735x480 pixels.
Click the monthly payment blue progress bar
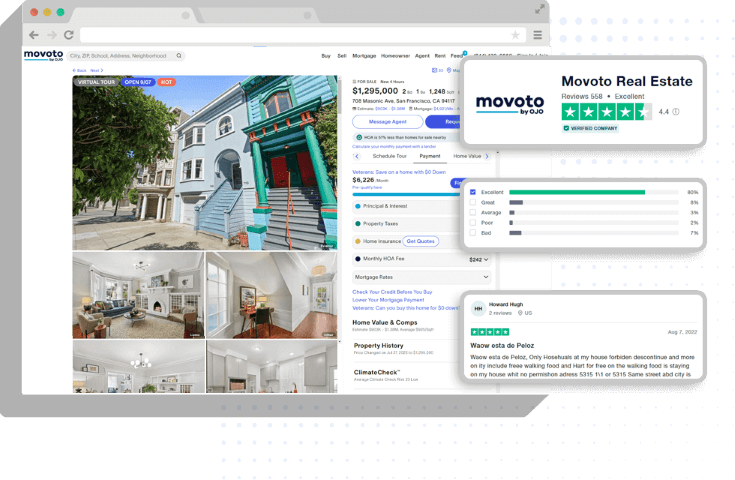[x=407, y=194]
